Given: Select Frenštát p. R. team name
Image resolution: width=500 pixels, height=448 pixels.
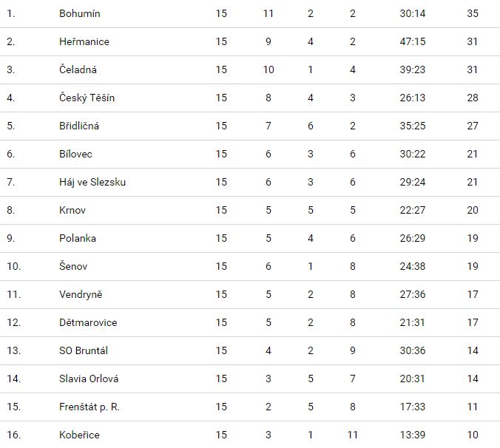Looking at the screenshot, I should click(89, 407).
